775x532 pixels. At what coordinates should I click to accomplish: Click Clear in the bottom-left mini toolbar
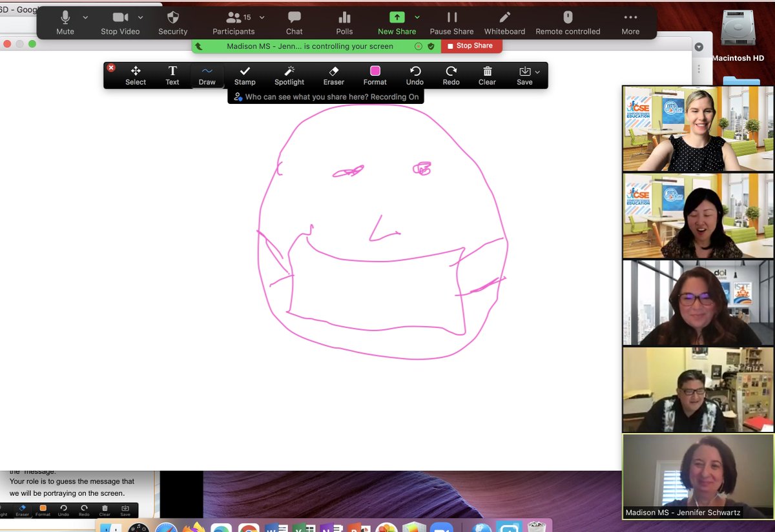tap(105, 510)
